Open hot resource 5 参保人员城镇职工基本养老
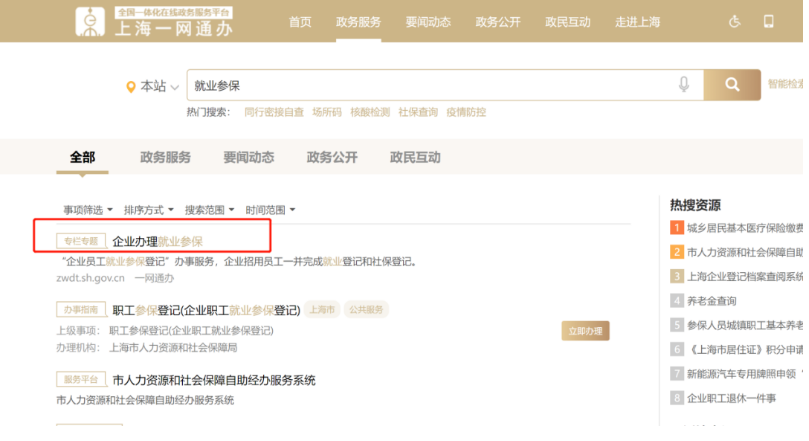809x441 pixels. (737, 325)
